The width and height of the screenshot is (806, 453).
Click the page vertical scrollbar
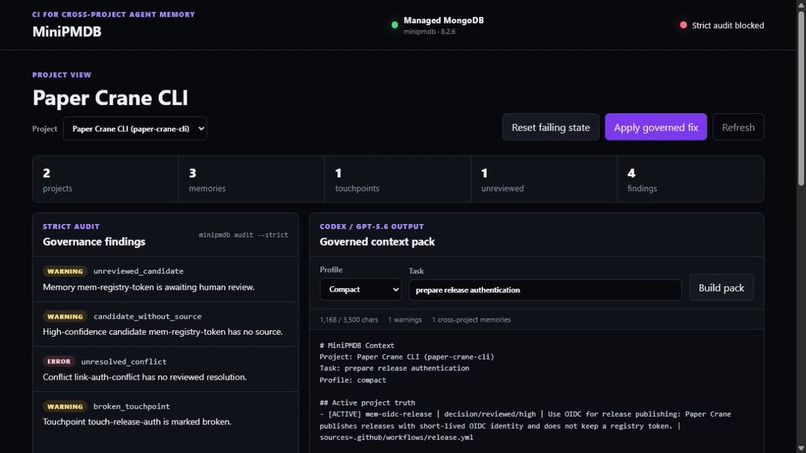coord(801,98)
